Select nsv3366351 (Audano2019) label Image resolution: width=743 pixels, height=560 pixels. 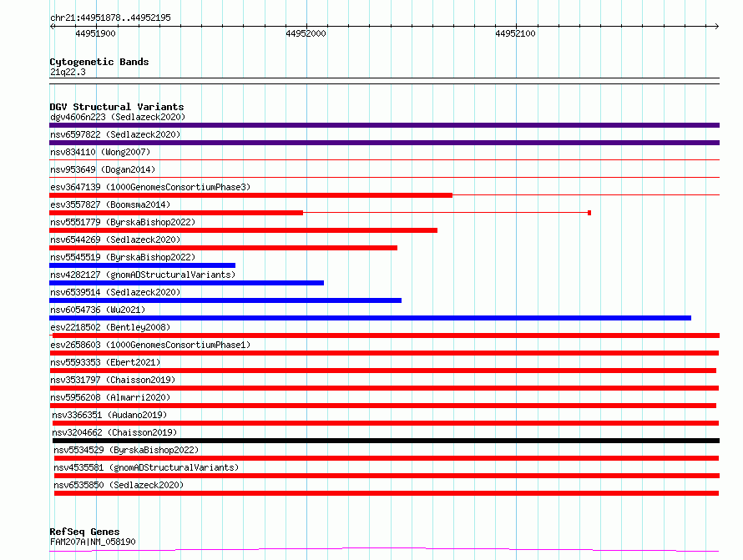[109, 415]
